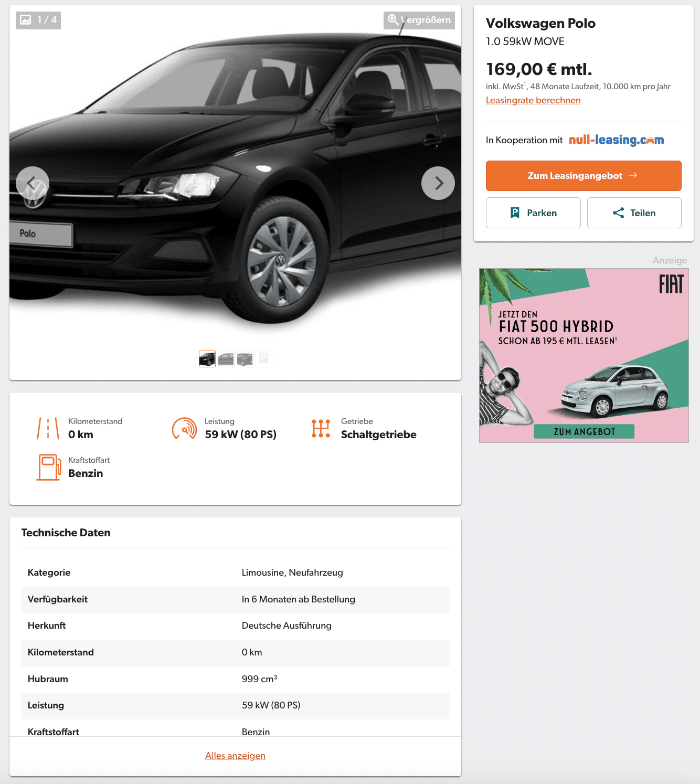The image size is (700, 784).
Task: Go to previous photo with left arrow
Action: coord(33,183)
